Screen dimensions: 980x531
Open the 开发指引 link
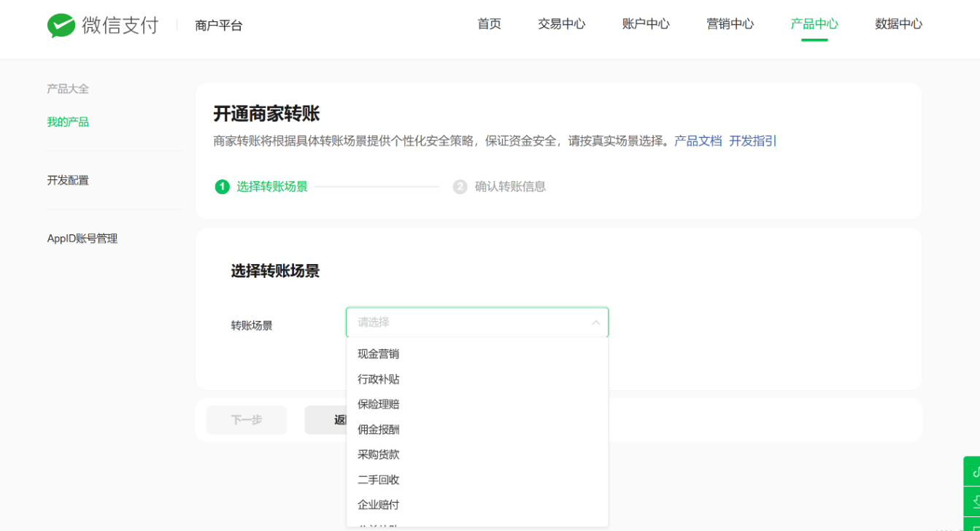(x=752, y=141)
